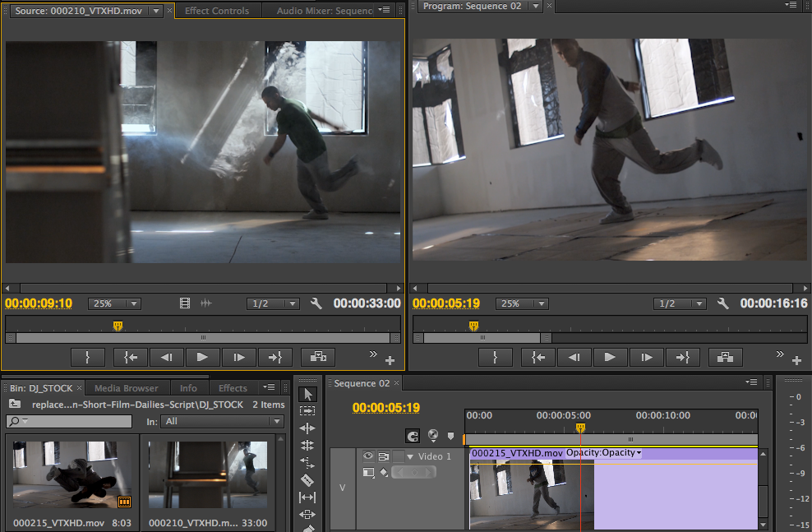
Task: Choose the Ripple Edit tool
Action: 307,428
